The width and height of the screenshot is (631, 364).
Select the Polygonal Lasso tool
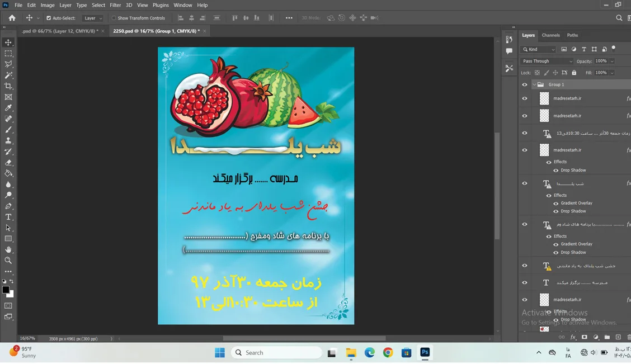click(x=8, y=64)
